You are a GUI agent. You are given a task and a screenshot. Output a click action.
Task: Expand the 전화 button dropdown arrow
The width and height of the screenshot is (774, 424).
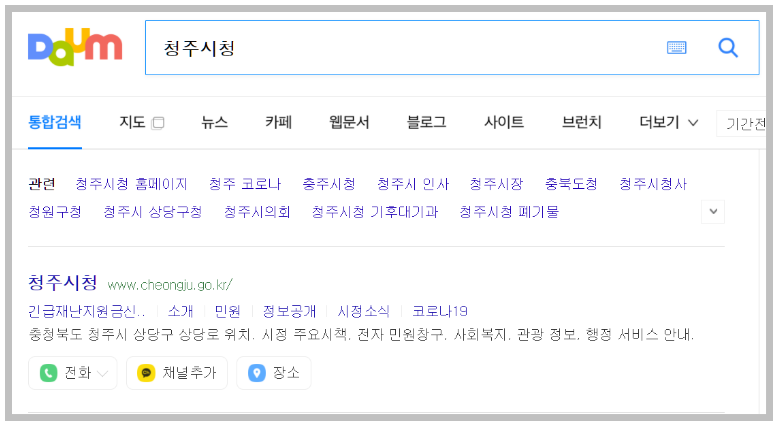click(103, 374)
